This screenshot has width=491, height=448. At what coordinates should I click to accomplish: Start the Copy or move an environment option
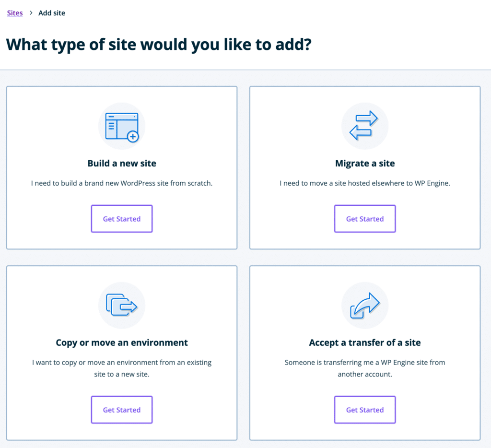pos(122,410)
